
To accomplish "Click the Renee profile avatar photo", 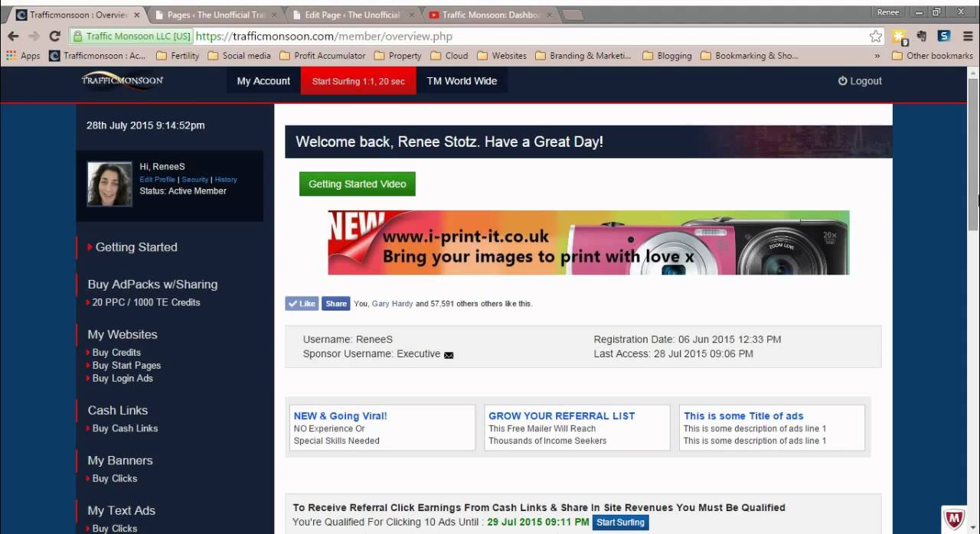I will pyautogui.click(x=109, y=184).
